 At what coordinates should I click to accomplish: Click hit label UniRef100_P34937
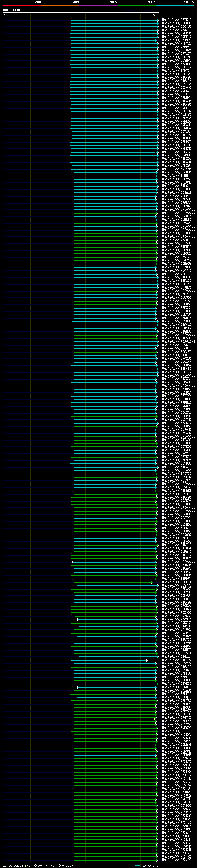coord(176,155)
